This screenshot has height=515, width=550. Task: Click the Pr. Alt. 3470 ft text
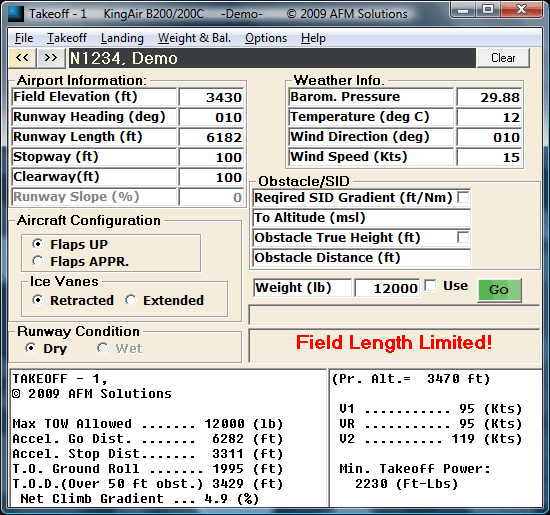pos(411,379)
